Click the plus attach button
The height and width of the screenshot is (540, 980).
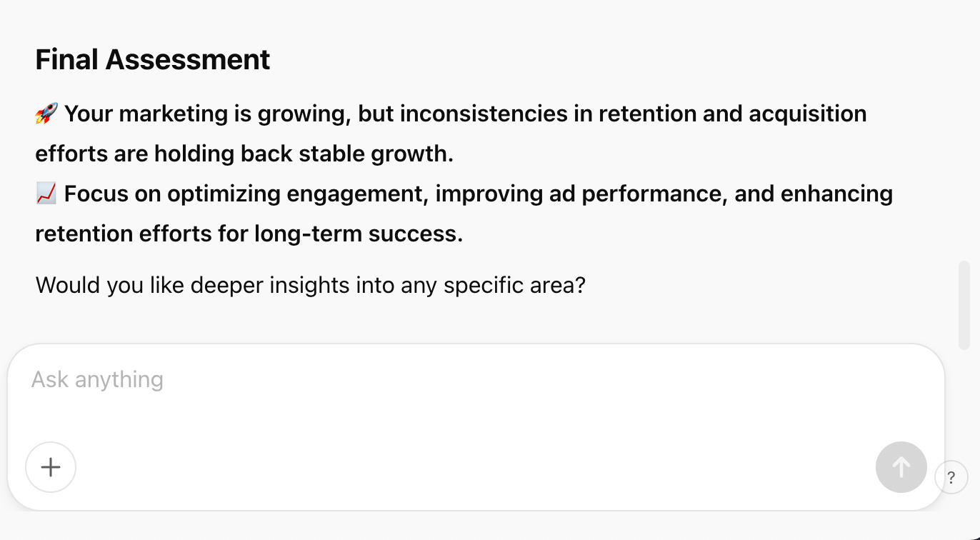click(x=51, y=467)
